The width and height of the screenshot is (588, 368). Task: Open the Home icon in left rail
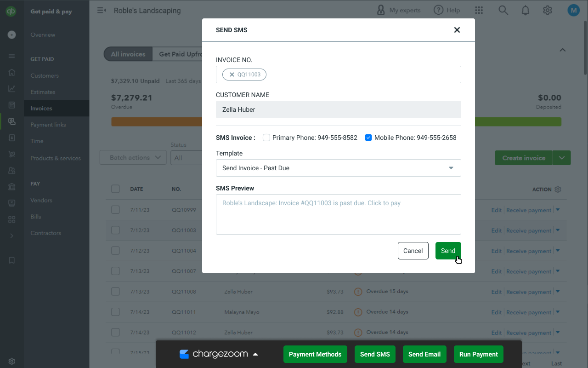pyautogui.click(x=12, y=72)
